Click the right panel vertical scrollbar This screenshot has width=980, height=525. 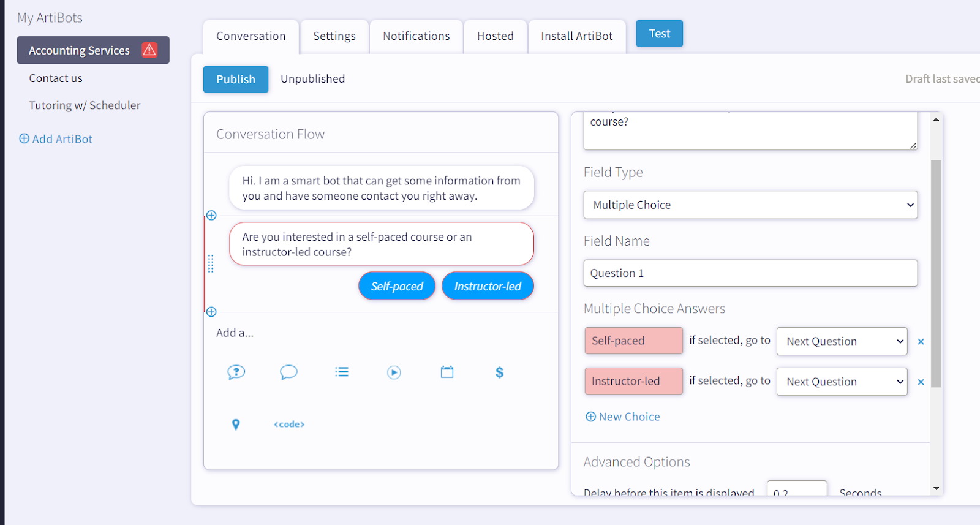click(936, 273)
